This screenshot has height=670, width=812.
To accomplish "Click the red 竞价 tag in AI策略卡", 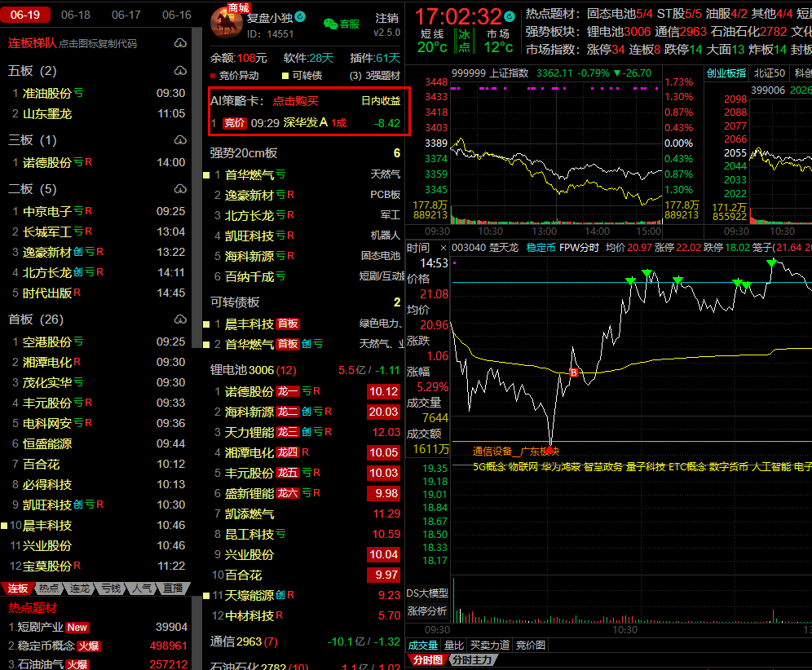I will click(234, 123).
